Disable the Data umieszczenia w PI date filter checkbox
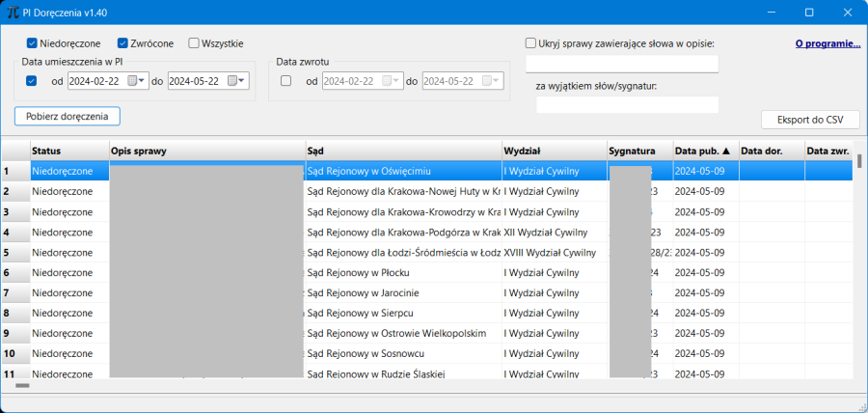Viewport: 868px width, 413px height. (32, 81)
